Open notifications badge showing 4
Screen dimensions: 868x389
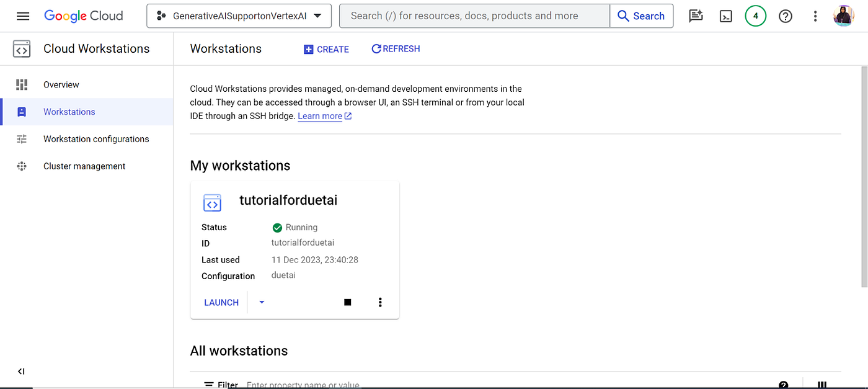click(755, 16)
